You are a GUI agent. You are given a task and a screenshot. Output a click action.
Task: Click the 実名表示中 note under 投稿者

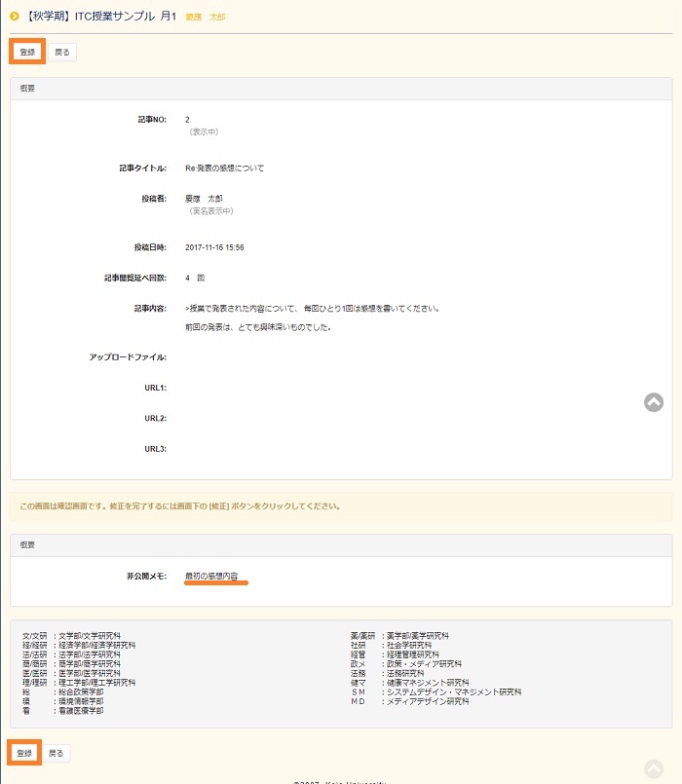coord(211,210)
